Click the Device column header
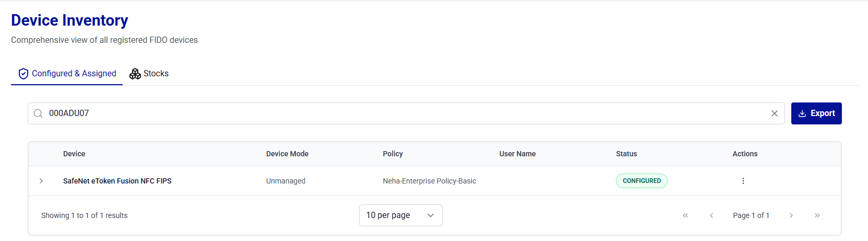This screenshot has height=241, width=868. [74, 154]
